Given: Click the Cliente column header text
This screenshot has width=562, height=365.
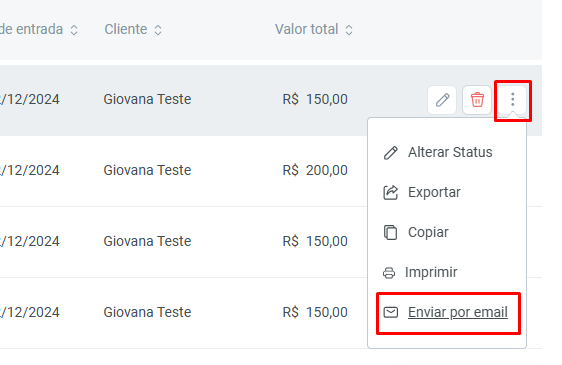Looking at the screenshot, I should tap(126, 29).
